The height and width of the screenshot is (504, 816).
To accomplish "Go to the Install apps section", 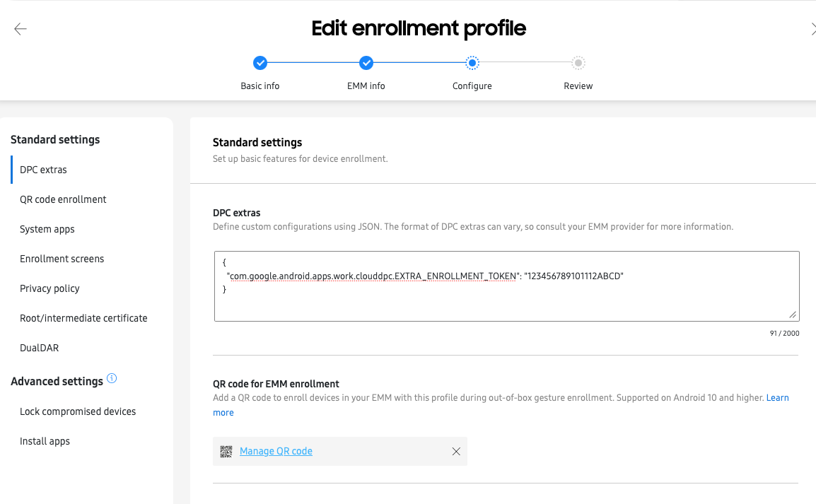I will point(45,441).
